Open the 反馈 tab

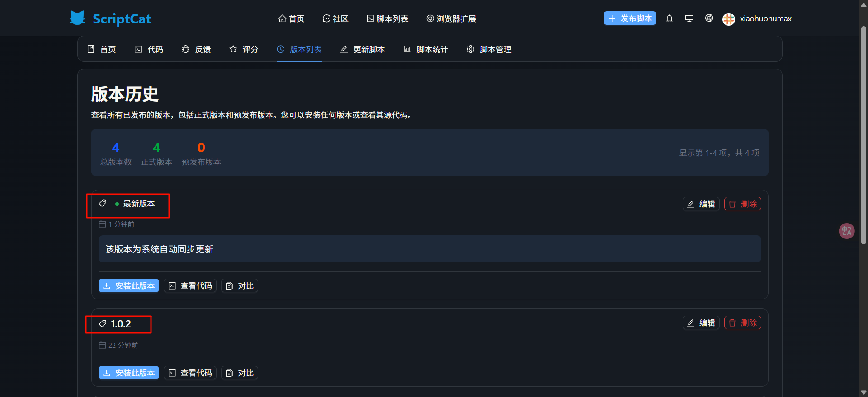click(196, 49)
